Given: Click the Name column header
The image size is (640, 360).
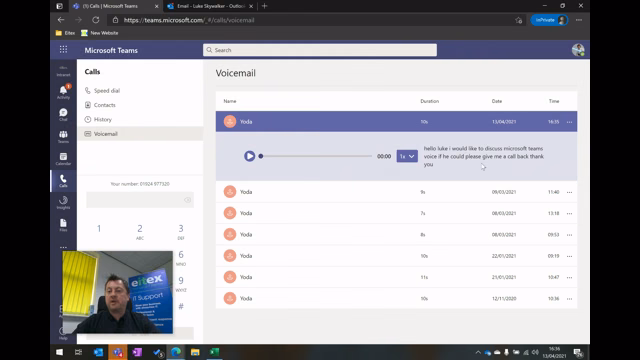Looking at the screenshot, I should [x=230, y=101].
